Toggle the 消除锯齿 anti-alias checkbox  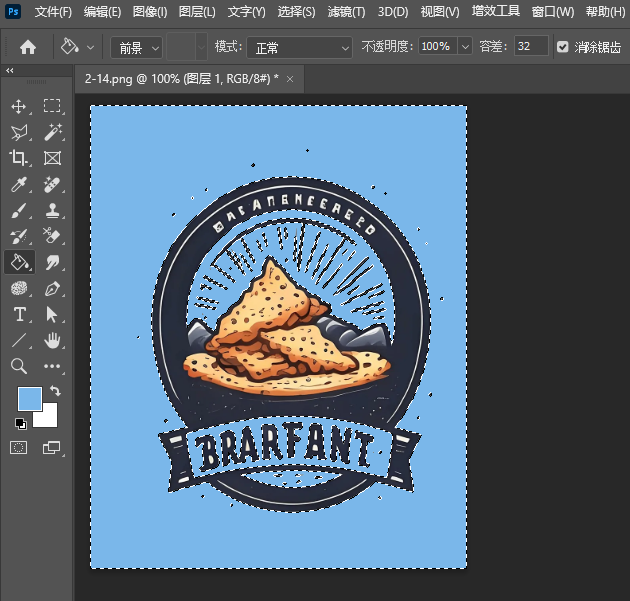click(562, 47)
